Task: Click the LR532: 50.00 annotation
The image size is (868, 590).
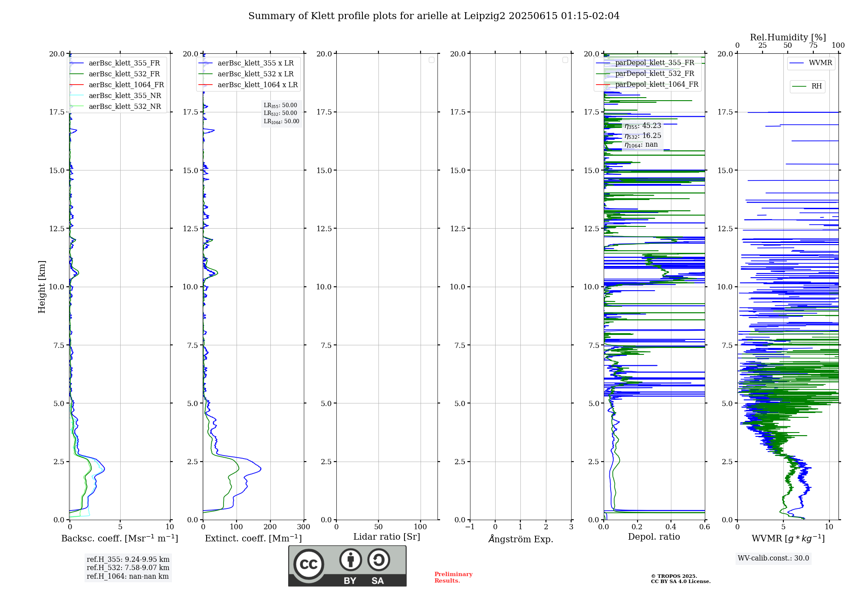Action: (280, 113)
